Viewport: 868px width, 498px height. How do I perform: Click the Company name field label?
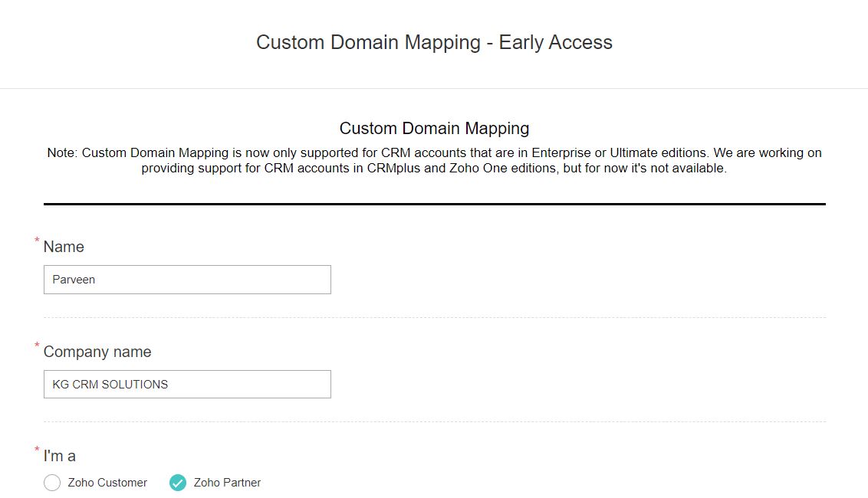tap(97, 352)
